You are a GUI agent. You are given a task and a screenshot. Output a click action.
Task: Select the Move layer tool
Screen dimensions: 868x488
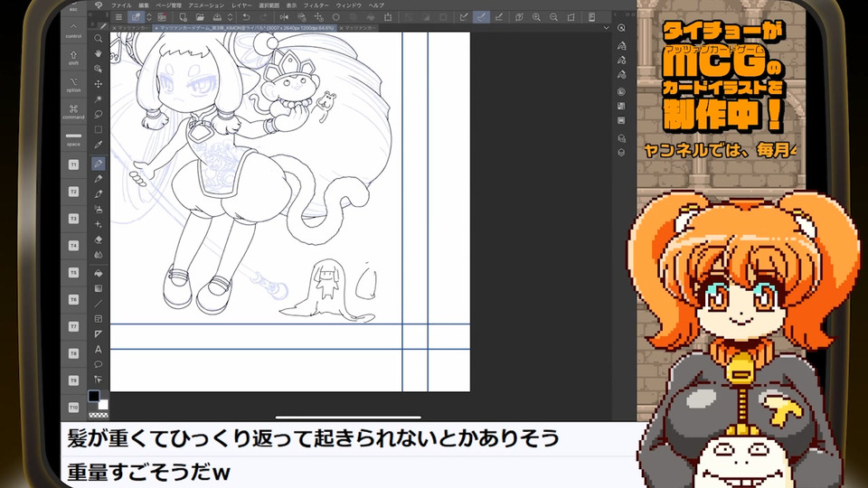(98, 84)
